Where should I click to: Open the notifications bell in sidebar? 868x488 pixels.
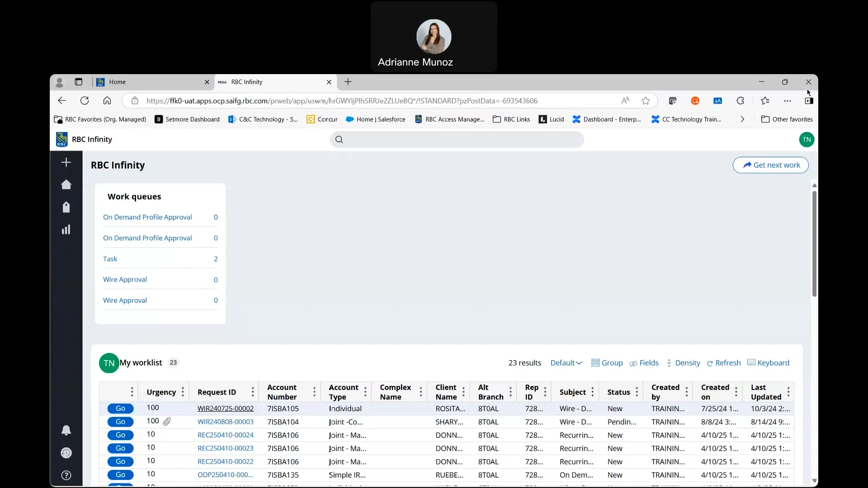(66, 430)
